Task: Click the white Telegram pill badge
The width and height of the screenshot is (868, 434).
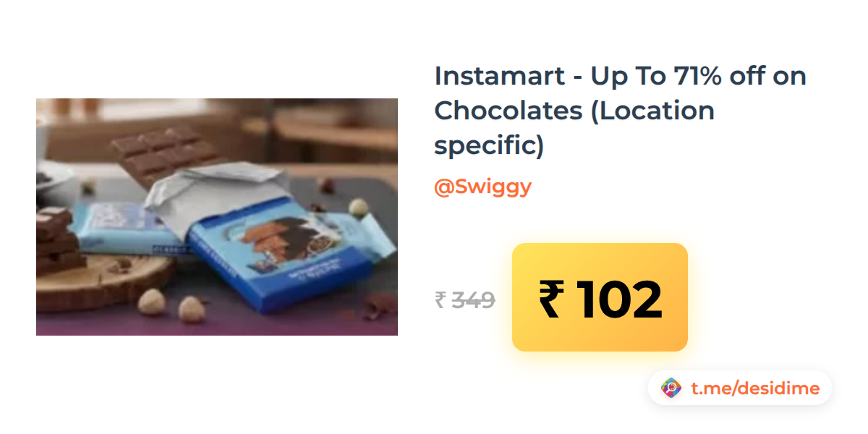Action: pyautogui.click(x=740, y=388)
